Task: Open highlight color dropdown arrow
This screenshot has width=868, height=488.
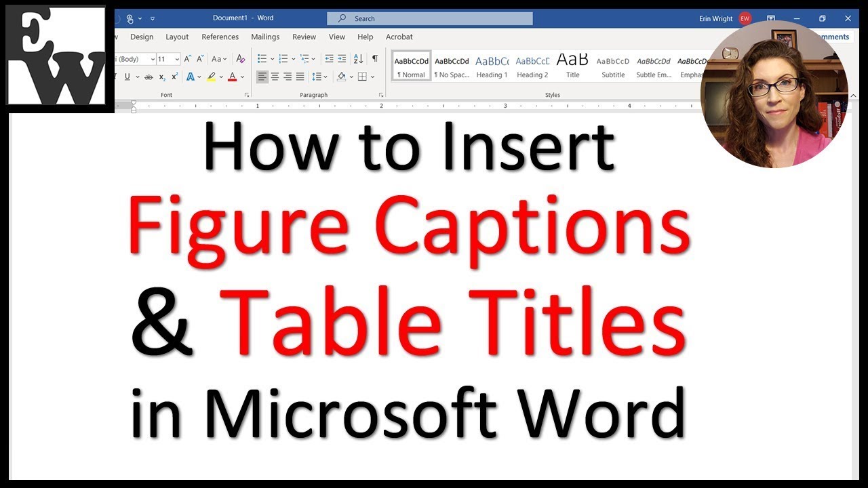Action: coord(220,77)
